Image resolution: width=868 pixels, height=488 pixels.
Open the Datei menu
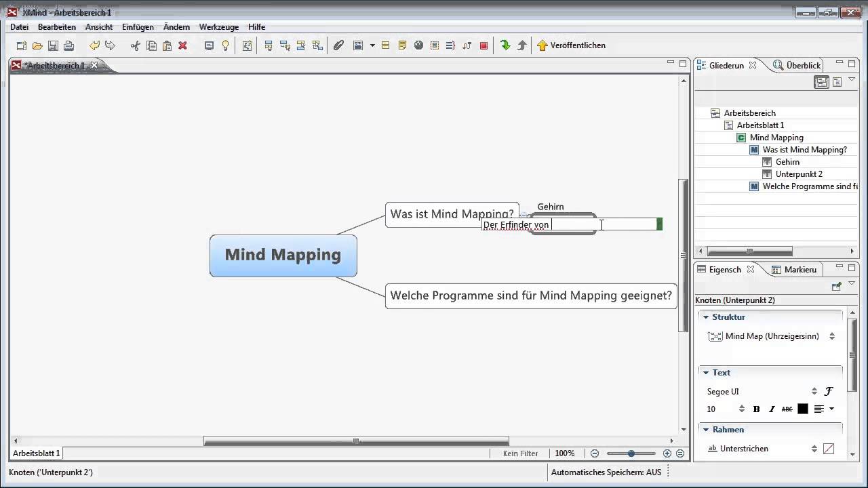(x=20, y=27)
